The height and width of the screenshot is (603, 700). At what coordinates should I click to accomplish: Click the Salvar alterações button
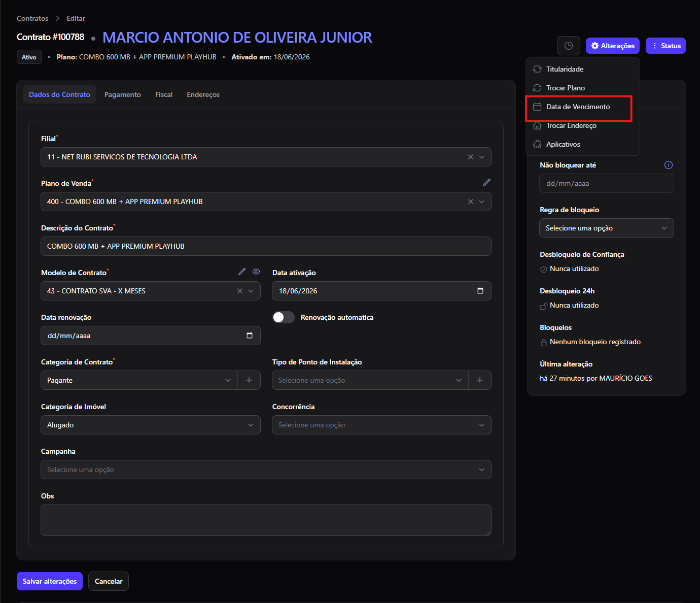[x=50, y=581]
